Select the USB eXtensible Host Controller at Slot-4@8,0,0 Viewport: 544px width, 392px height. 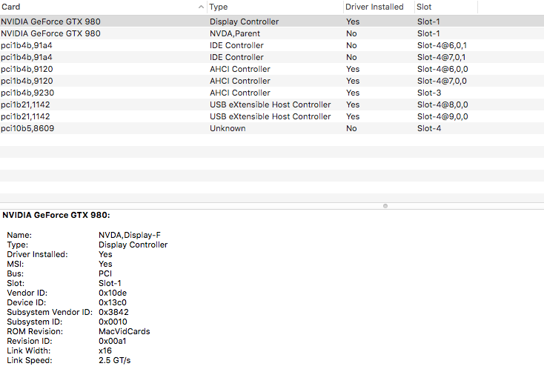pyautogui.click(x=272, y=104)
